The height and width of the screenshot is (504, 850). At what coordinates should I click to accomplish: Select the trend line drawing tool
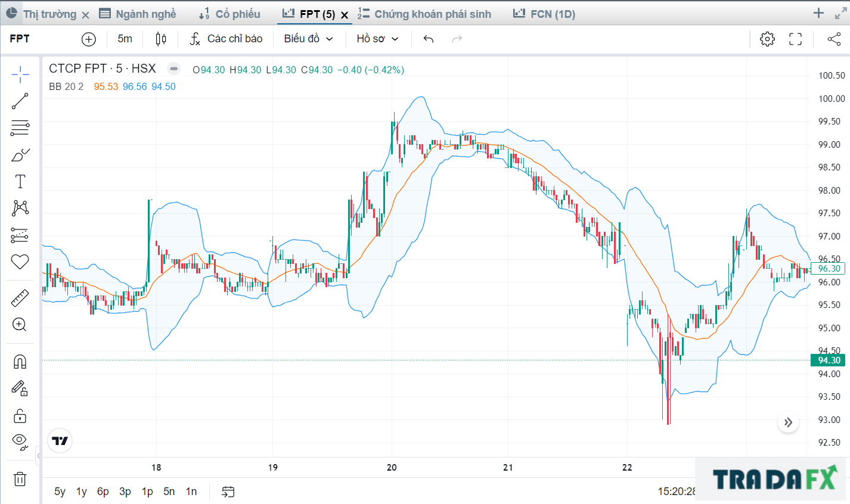(20, 101)
